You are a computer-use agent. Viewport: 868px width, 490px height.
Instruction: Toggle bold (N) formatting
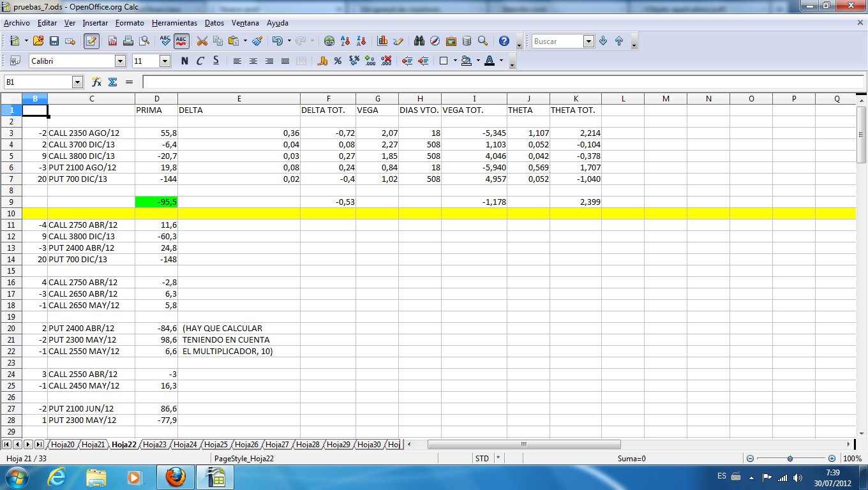184,61
